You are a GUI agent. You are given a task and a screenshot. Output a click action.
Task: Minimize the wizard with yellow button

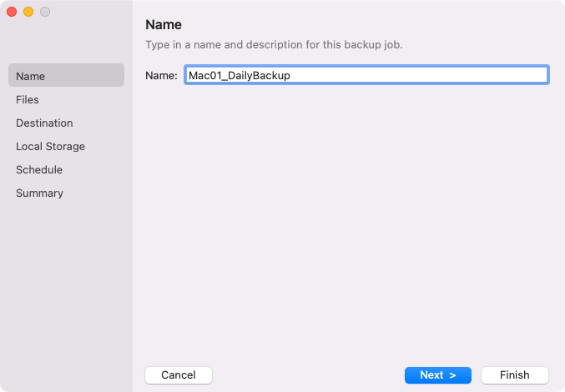28,12
